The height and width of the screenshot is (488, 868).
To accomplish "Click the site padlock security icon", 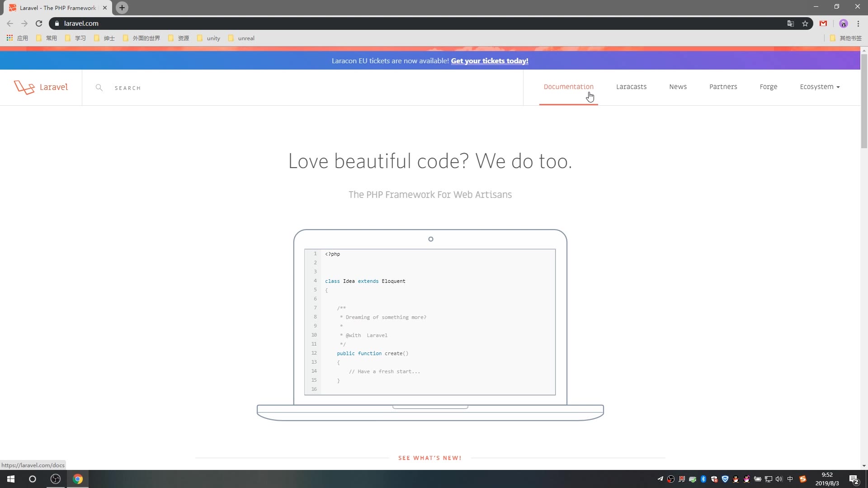I will [57, 23].
